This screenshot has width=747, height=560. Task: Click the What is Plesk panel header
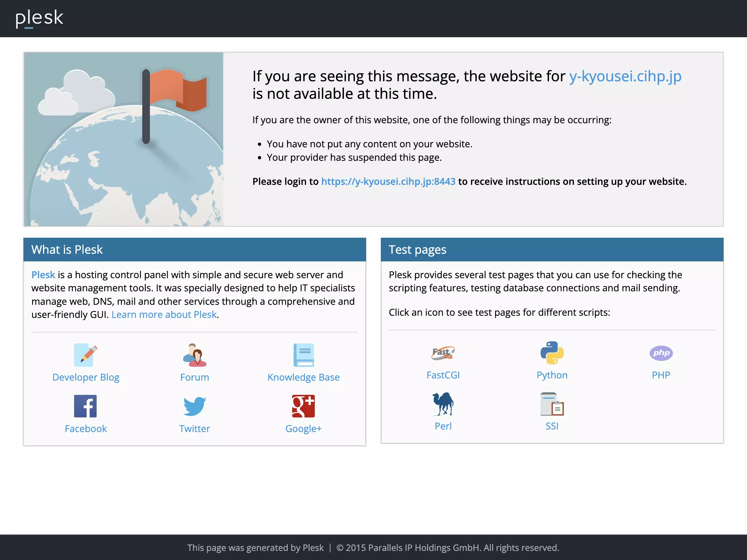(x=195, y=250)
